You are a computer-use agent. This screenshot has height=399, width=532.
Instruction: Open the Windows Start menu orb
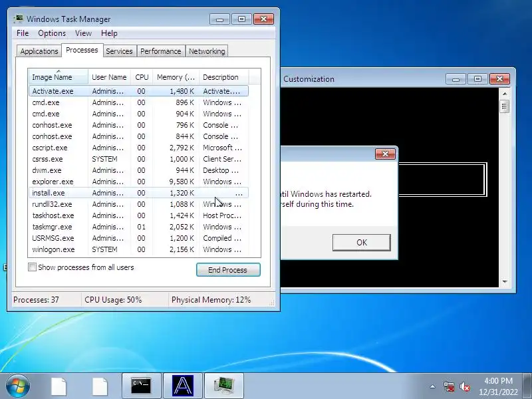click(x=17, y=386)
